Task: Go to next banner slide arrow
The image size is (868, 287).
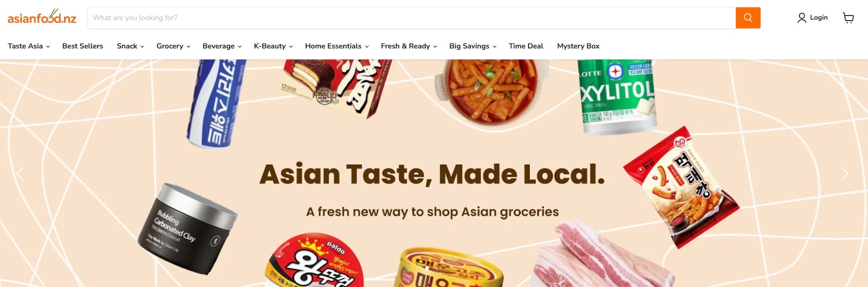Action: [844, 174]
